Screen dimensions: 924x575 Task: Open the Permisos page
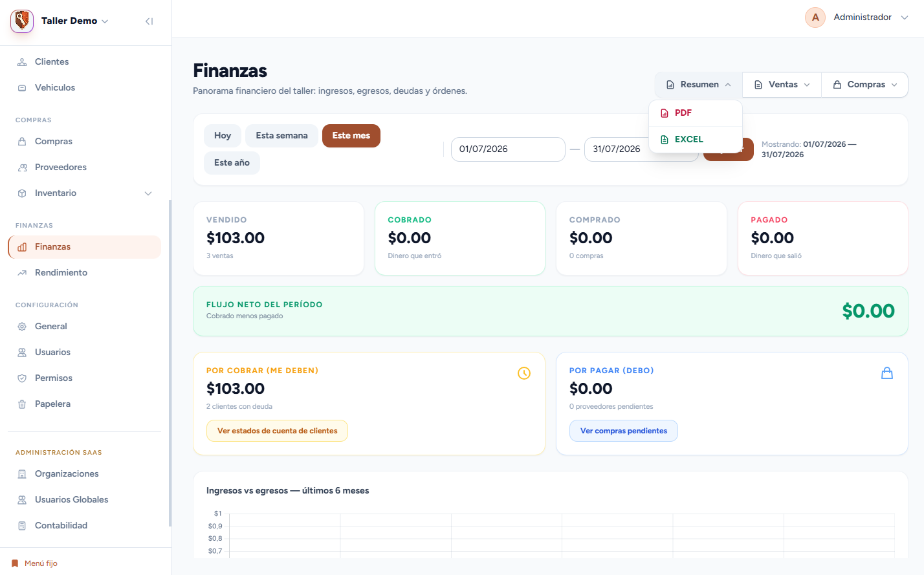[x=84, y=378]
